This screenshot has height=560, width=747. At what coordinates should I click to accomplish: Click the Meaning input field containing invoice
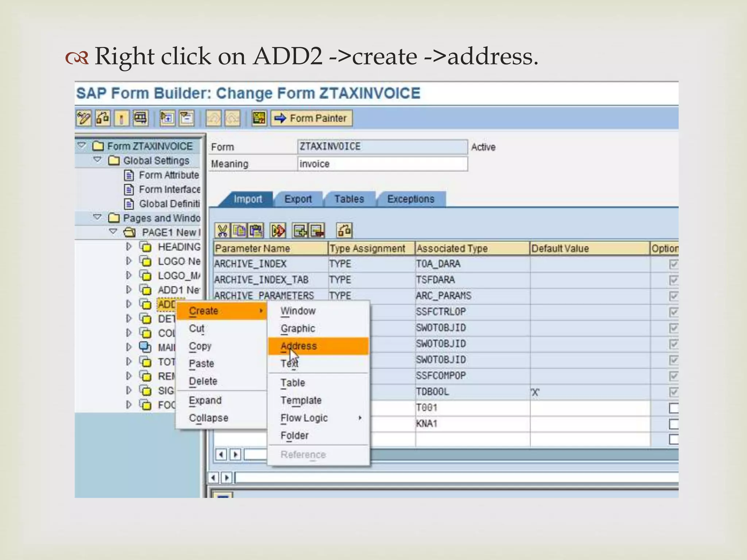click(x=382, y=164)
